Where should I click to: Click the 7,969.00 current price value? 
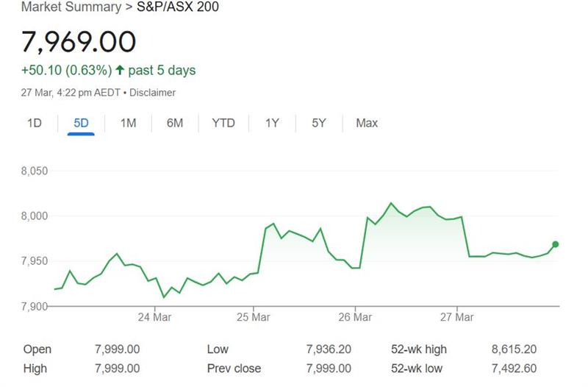(79, 42)
